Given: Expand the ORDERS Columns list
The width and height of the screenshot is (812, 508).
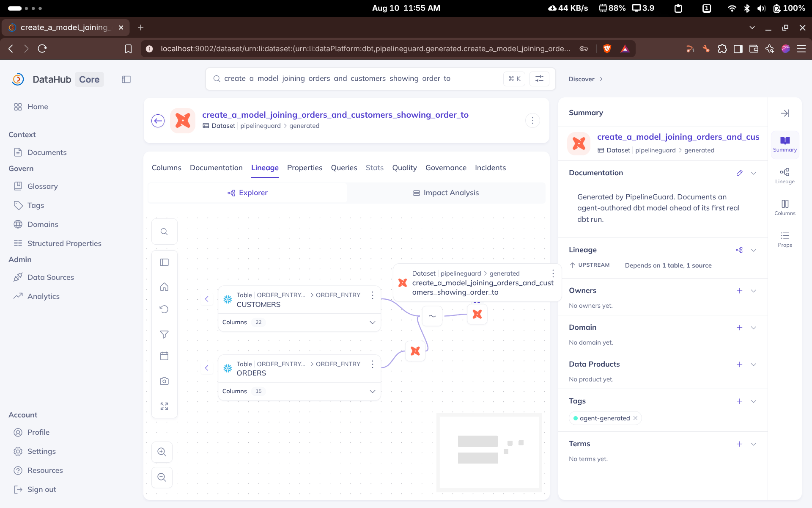Looking at the screenshot, I should 372,392.
